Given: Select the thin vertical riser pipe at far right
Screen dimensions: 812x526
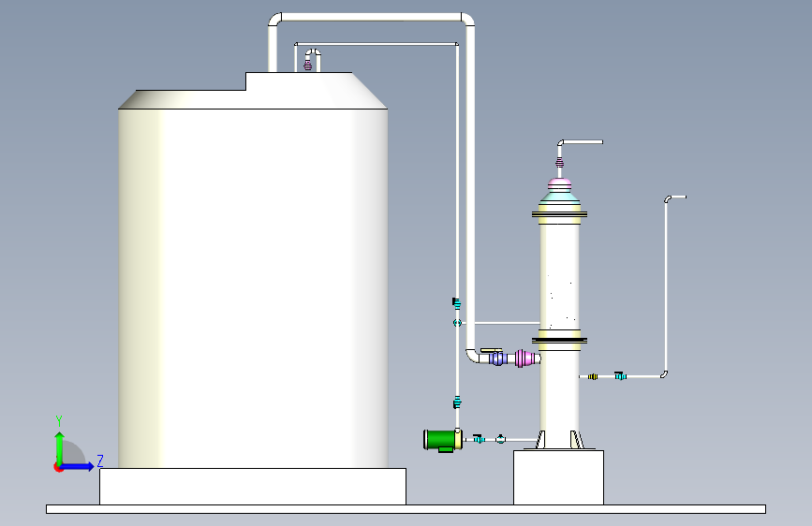Looking at the screenshot, I should pyautogui.click(x=666, y=285).
